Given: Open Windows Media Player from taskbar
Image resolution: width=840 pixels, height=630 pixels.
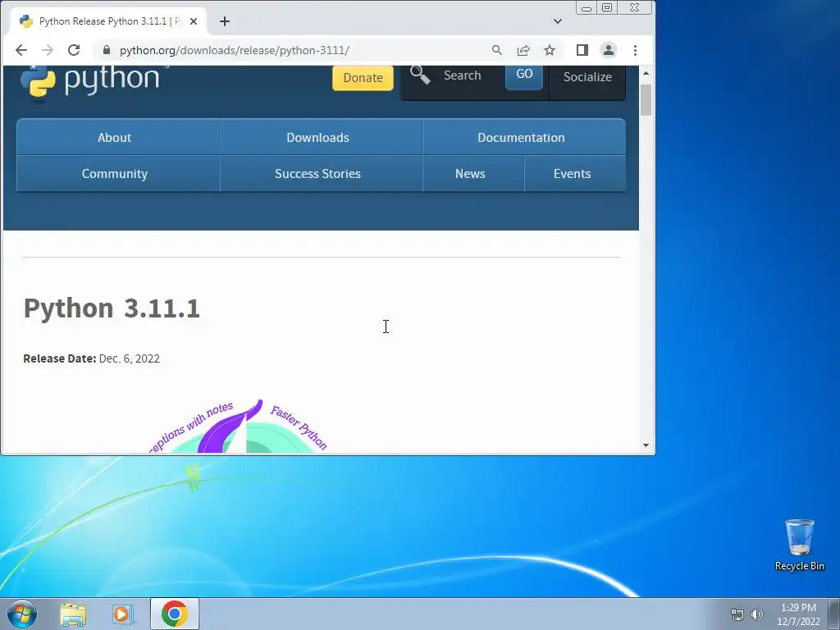Looking at the screenshot, I should click(x=123, y=614).
